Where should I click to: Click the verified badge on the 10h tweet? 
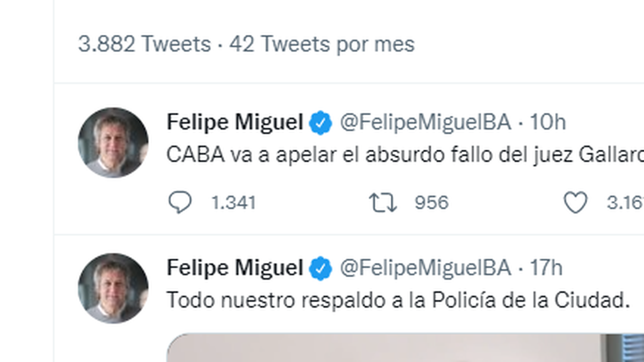[x=320, y=123]
